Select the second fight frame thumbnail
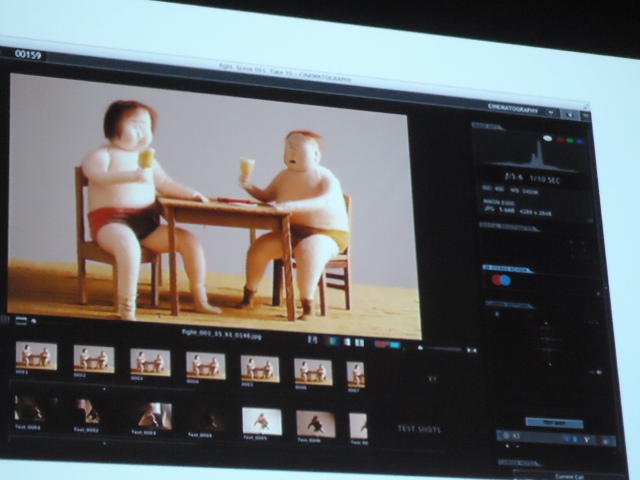Screen dimensions: 640x480 point(94,359)
